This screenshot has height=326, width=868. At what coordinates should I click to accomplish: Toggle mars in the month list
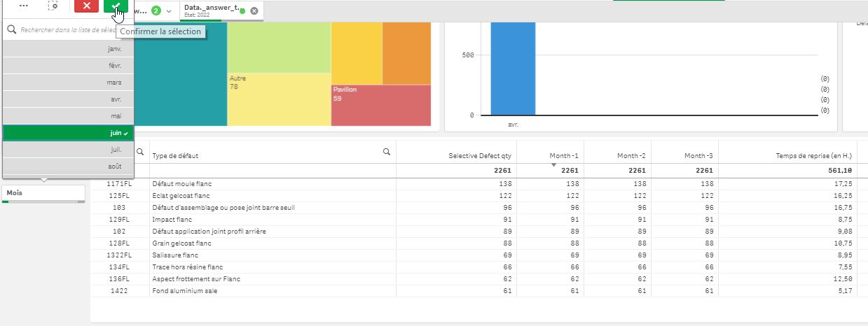(63, 83)
